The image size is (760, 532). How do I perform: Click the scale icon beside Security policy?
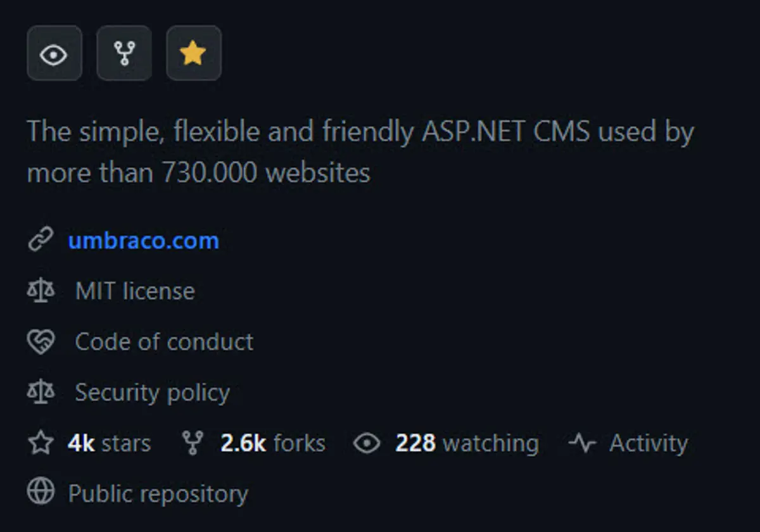pyautogui.click(x=41, y=393)
